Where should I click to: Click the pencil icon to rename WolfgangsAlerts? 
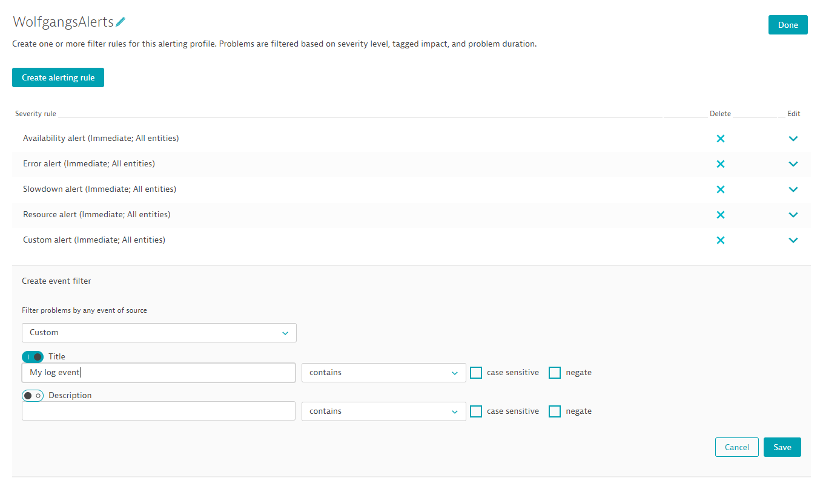121,22
